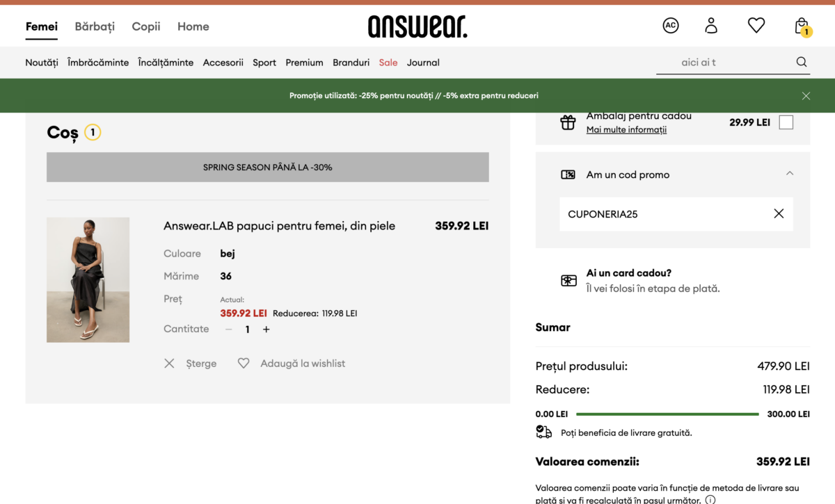Screen dimensions: 835x504
Task: Decrease product quantity with minus button
Action: [x=229, y=330]
